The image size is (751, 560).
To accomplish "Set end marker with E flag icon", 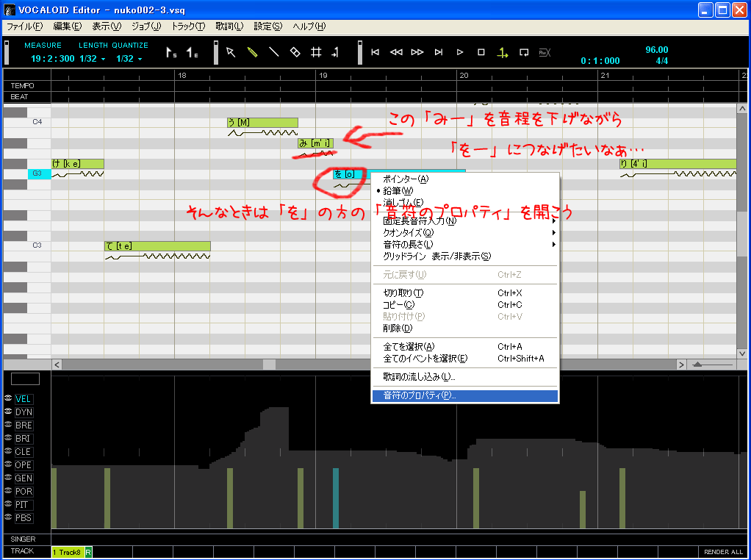I will coord(192,52).
